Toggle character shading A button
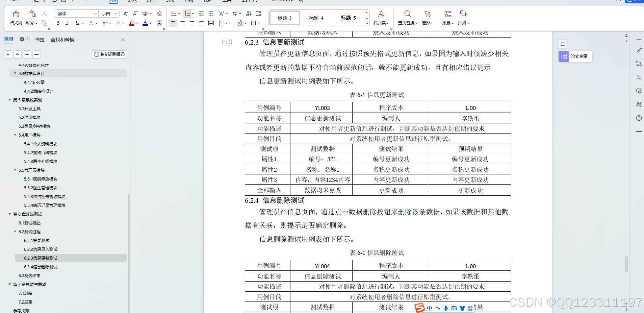 pos(159,23)
